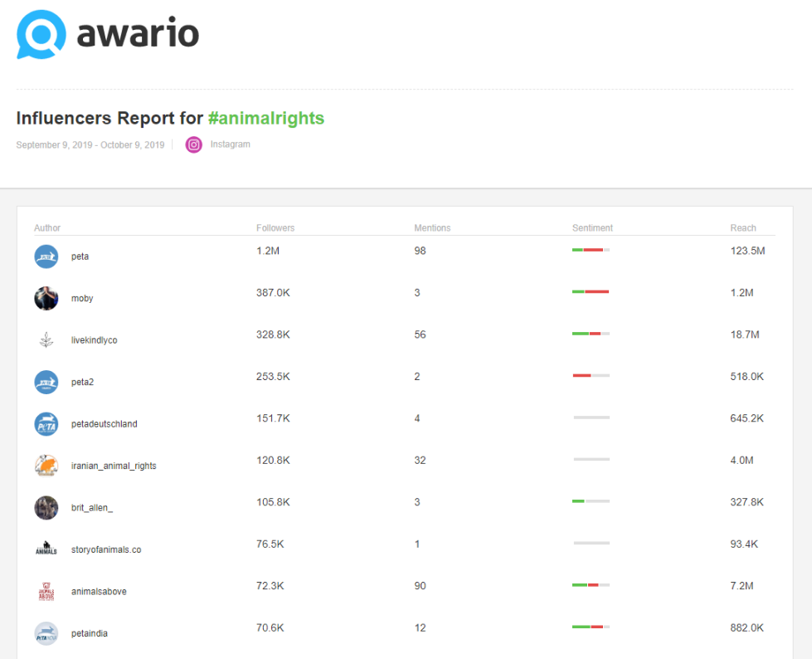Select followers value 1.2M for peta

[268, 251]
